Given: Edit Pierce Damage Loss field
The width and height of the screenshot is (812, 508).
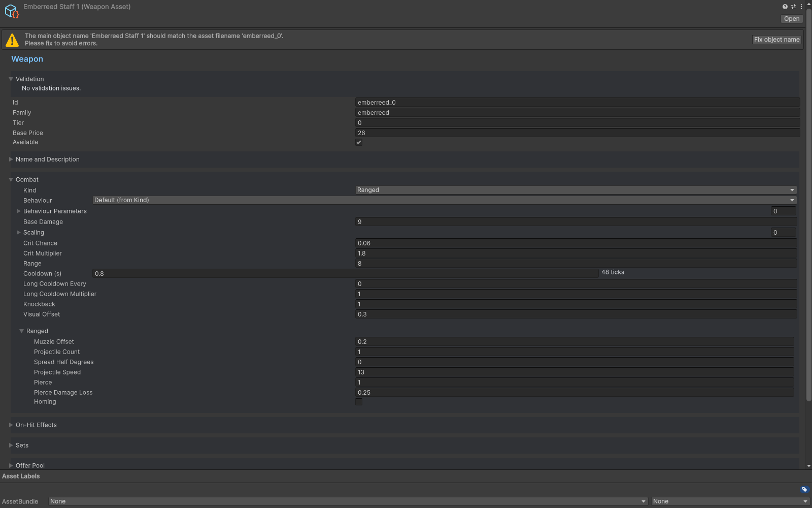Looking at the screenshot, I should [574, 393].
